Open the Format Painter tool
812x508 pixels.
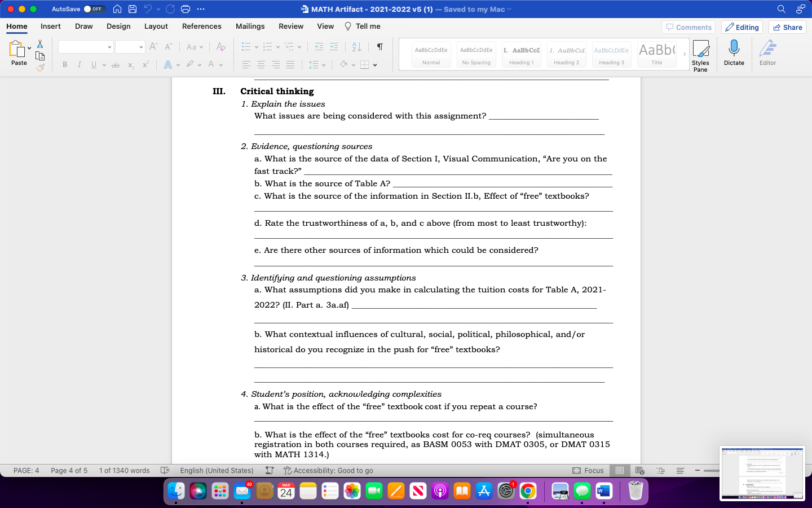(x=40, y=68)
